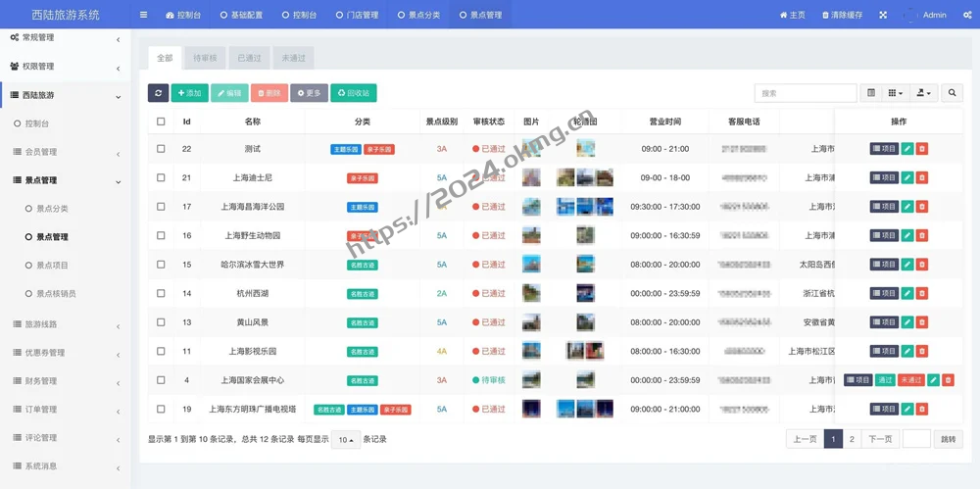The image size is (980, 489).
Task: Click delete trash for 上海迪士尼 row
Action: coord(922,177)
